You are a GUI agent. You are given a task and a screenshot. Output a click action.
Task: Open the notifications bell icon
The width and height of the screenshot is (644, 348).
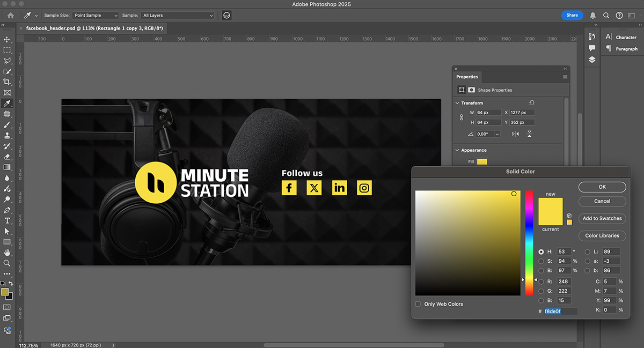[x=593, y=16]
